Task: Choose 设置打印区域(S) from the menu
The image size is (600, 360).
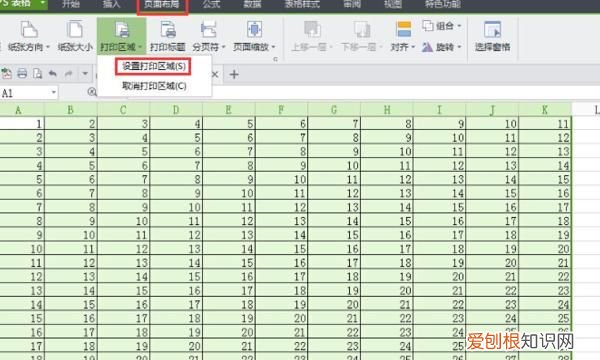Action: point(154,66)
